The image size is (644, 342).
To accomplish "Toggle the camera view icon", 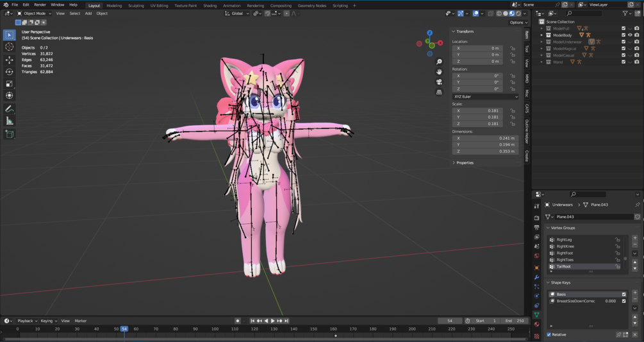I will tap(439, 81).
